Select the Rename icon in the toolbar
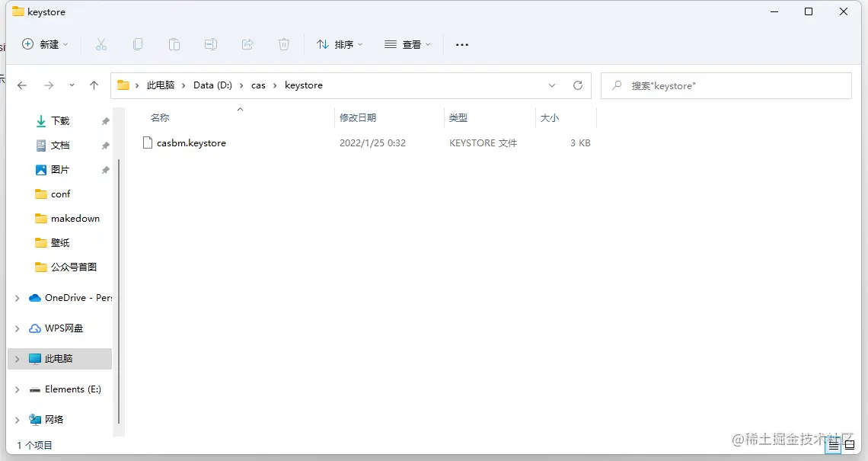Screen dimensions: 868x461 click(211, 44)
